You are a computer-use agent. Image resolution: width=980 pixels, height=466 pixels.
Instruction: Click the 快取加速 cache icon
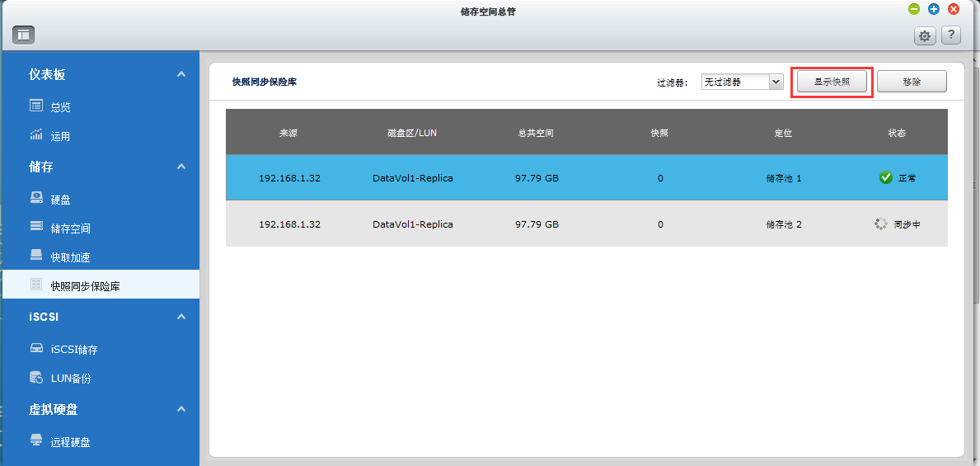point(37,255)
